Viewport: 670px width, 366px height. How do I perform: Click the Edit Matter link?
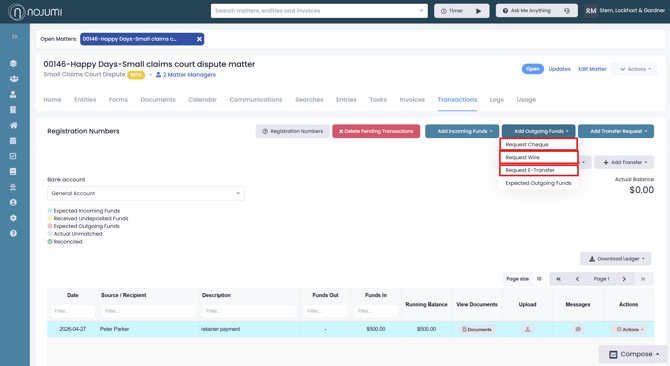click(x=592, y=69)
